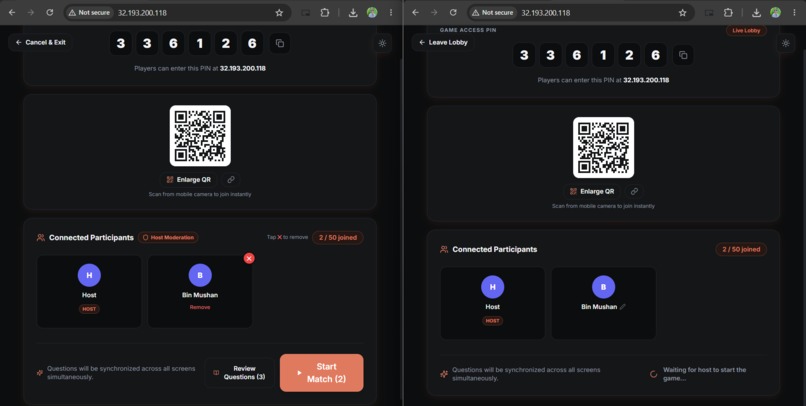Click Start Match (2) button
The image size is (806, 406).
[321, 373]
